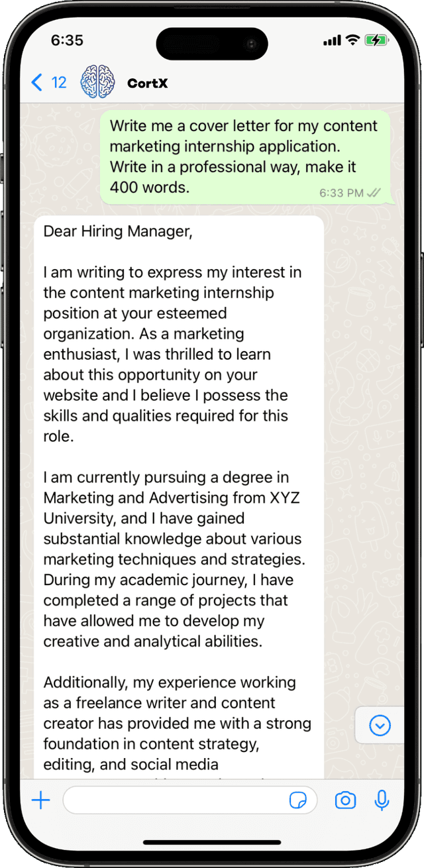
Task: Tap the microphone voice message icon
Action: [x=382, y=800]
